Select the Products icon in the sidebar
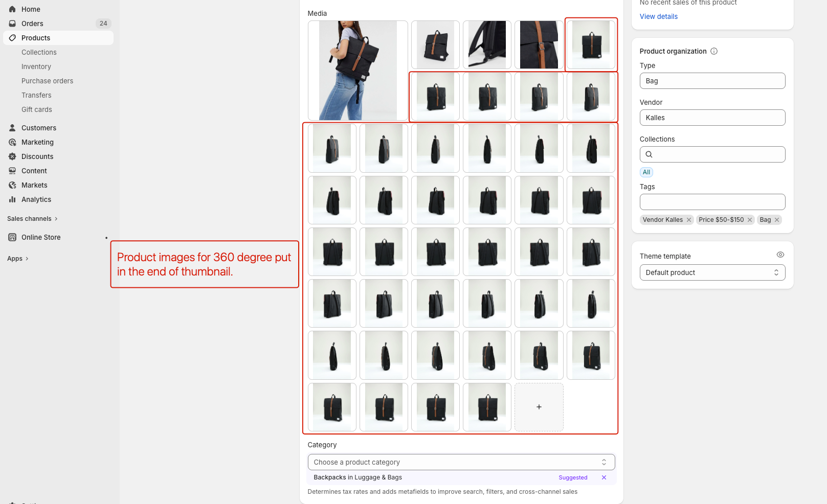Screen dimensions: 827x504 (x=12, y=38)
